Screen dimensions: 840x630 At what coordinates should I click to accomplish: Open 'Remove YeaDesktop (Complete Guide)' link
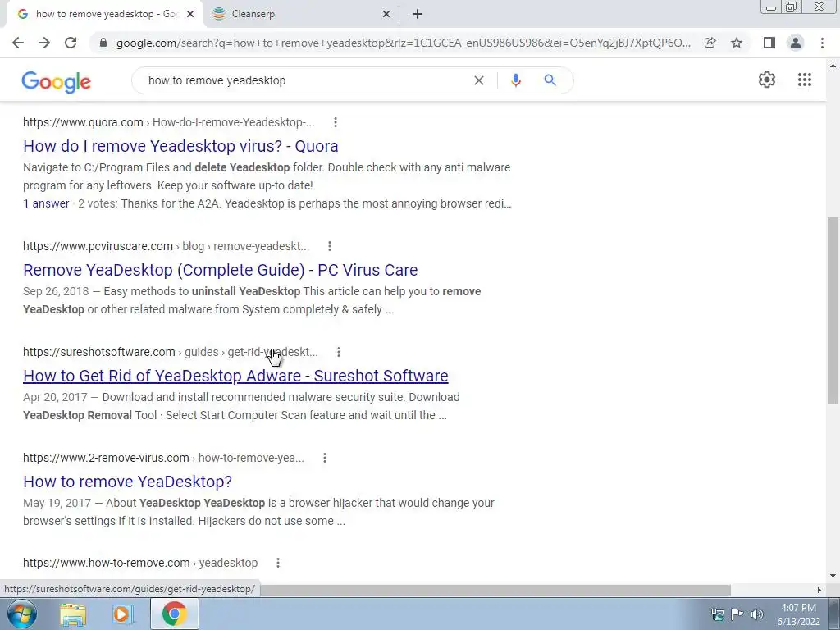click(x=220, y=270)
